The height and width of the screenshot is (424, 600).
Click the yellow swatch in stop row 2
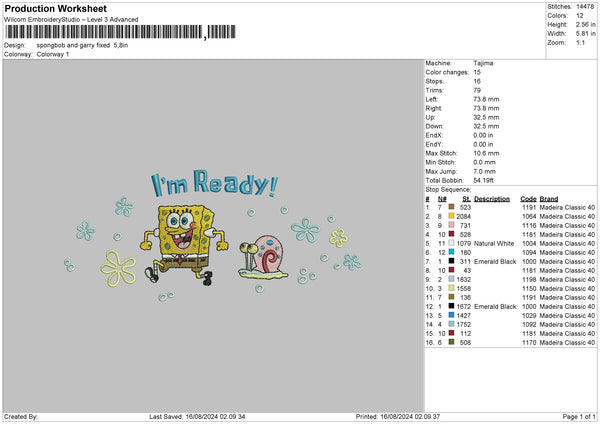coord(451,216)
